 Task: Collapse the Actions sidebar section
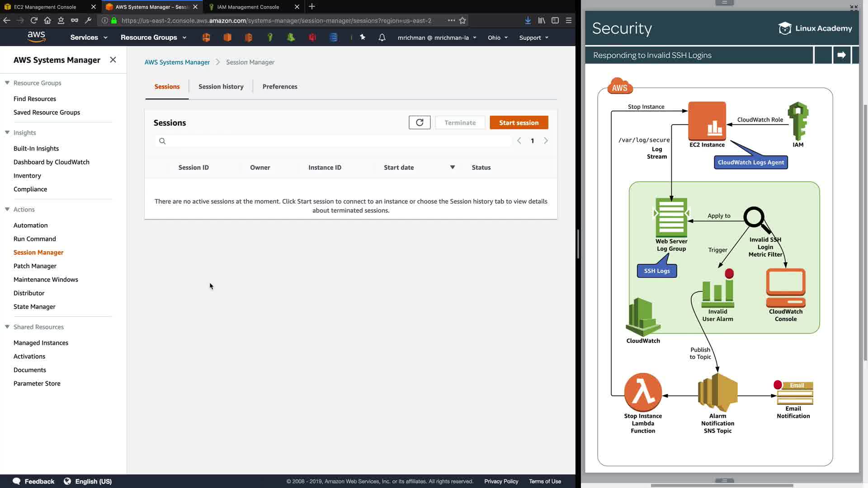click(7, 209)
